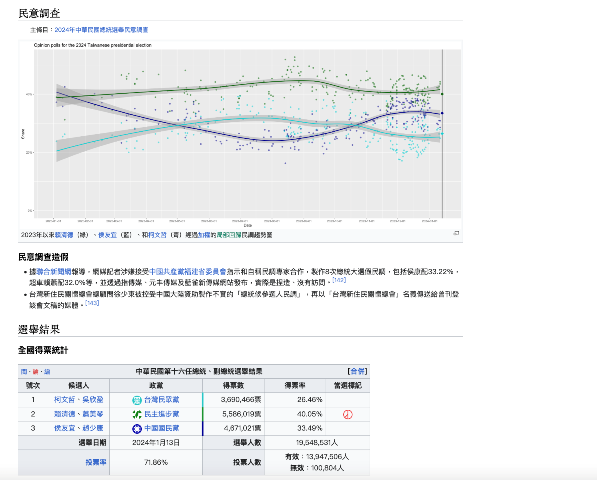Open the opinion polls line chart image

pyautogui.click(x=241, y=134)
